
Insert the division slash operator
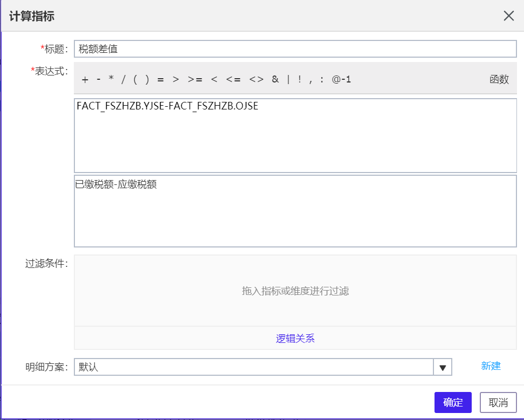[x=123, y=79]
